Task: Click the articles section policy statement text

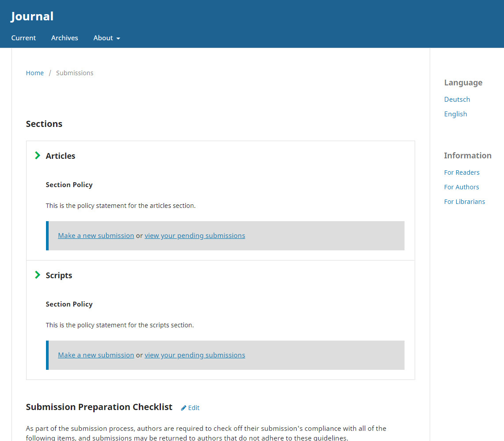Action: [x=121, y=206]
